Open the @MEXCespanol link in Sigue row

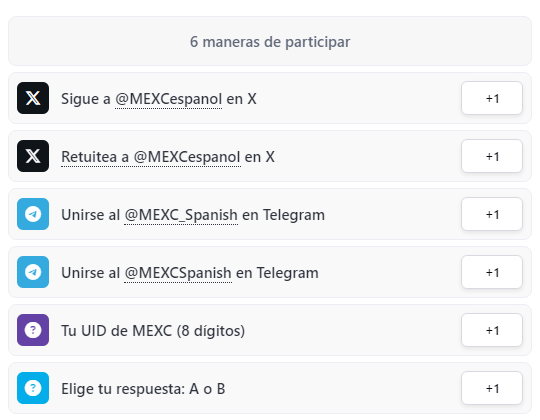(168, 99)
